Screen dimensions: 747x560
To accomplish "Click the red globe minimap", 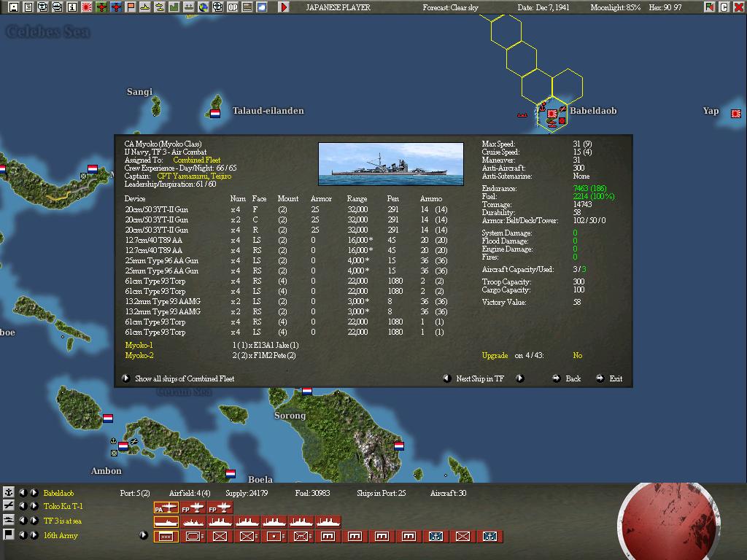I will click(669, 521).
